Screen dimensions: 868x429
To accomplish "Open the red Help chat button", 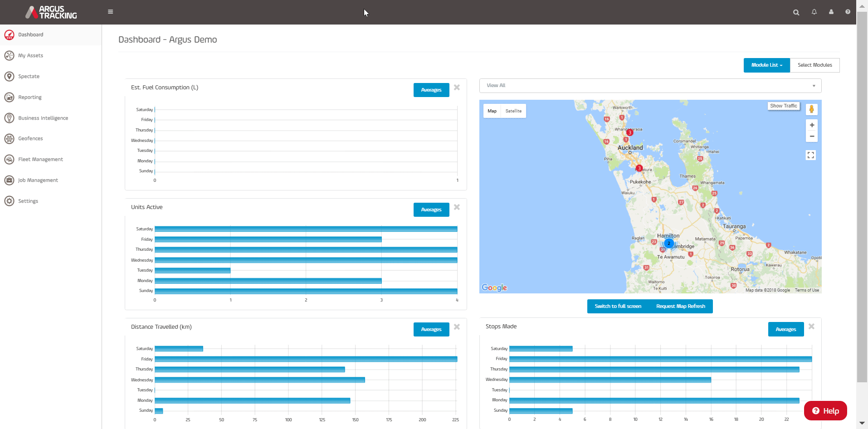I will (825, 411).
